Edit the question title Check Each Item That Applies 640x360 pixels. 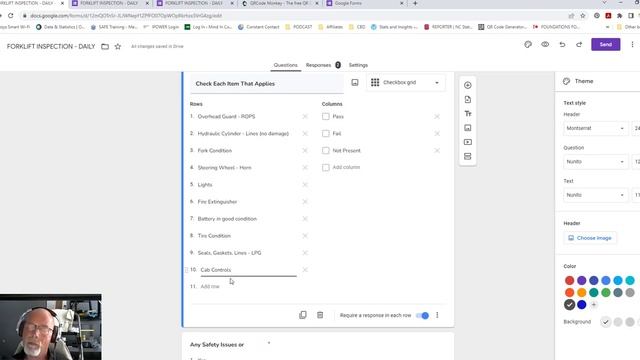(267, 84)
